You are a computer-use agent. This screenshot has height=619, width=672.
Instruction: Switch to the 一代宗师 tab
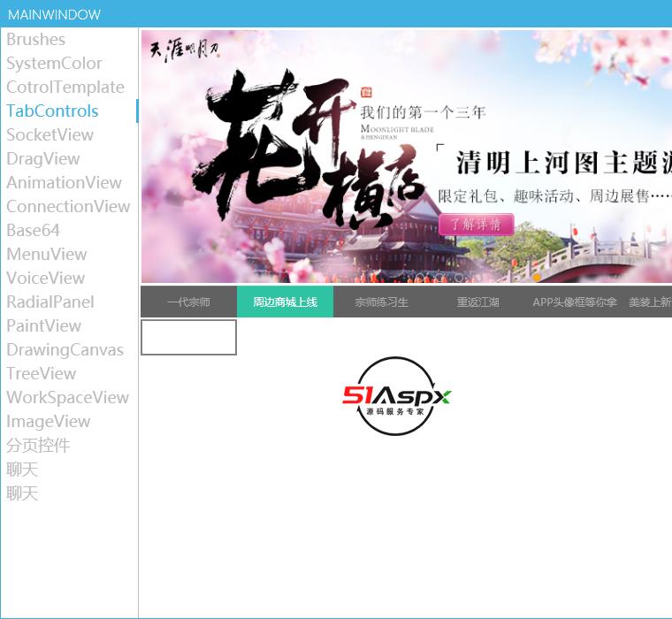pos(188,302)
